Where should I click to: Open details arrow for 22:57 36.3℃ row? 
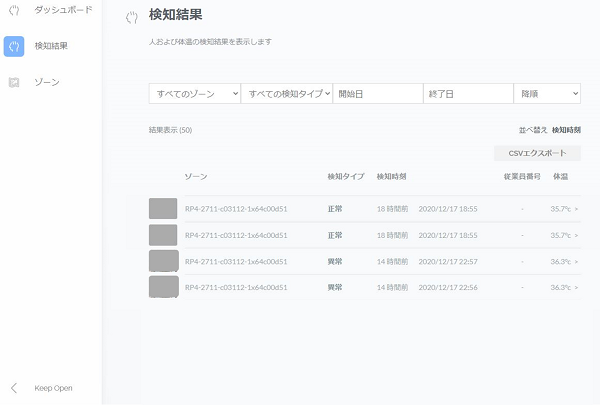coord(576,262)
